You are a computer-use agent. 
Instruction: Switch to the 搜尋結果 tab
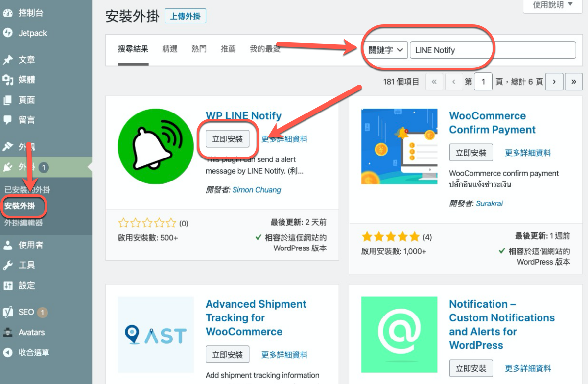pos(133,49)
